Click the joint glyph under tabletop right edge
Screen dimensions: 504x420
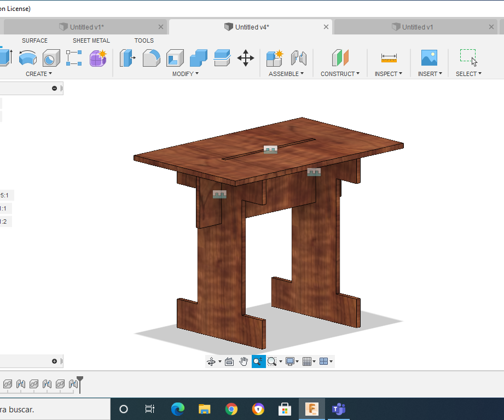pos(314,172)
